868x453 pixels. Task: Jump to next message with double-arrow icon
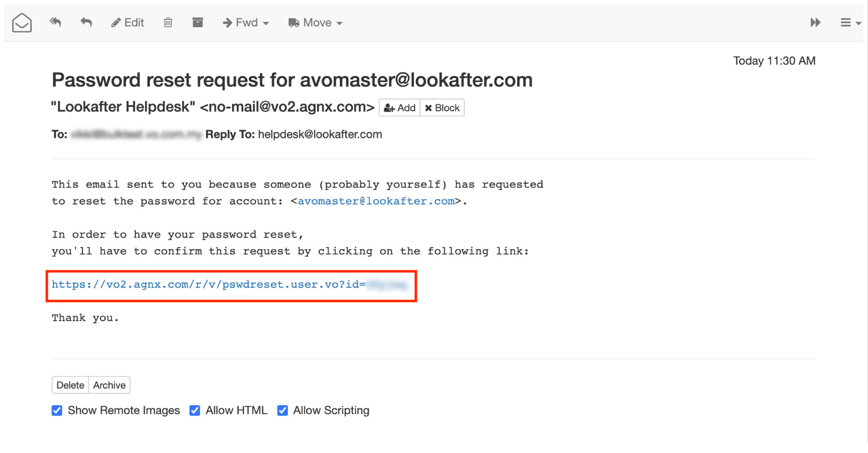tap(815, 23)
